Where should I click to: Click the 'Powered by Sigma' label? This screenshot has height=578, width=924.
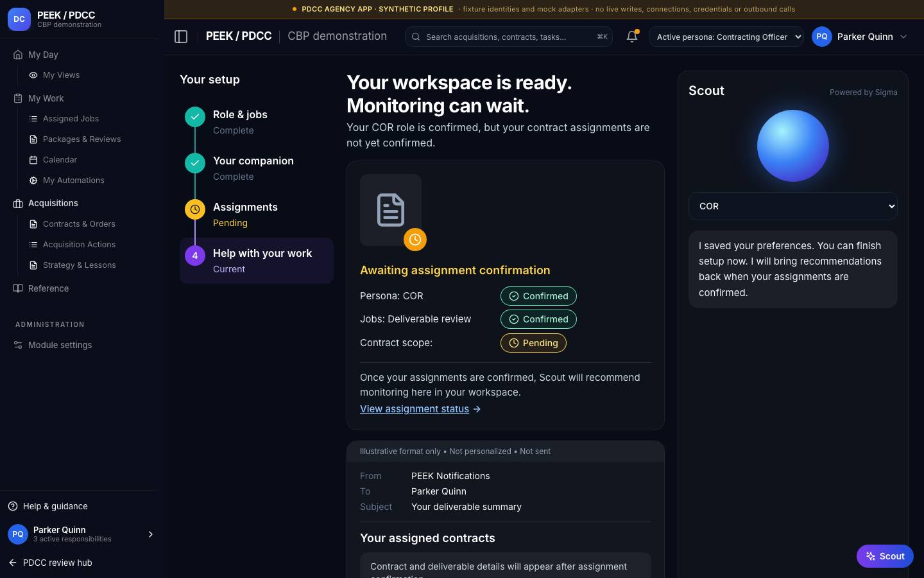(x=864, y=92)
